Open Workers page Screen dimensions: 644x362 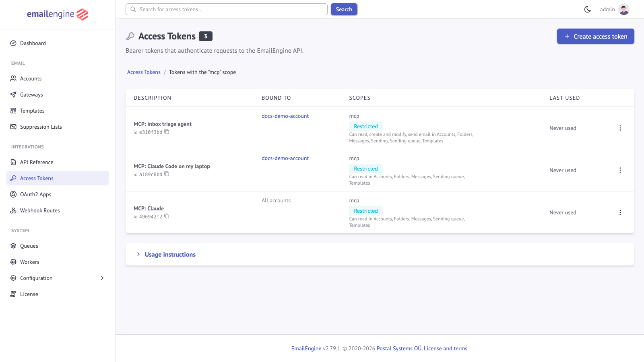click(x=58, y=262)
